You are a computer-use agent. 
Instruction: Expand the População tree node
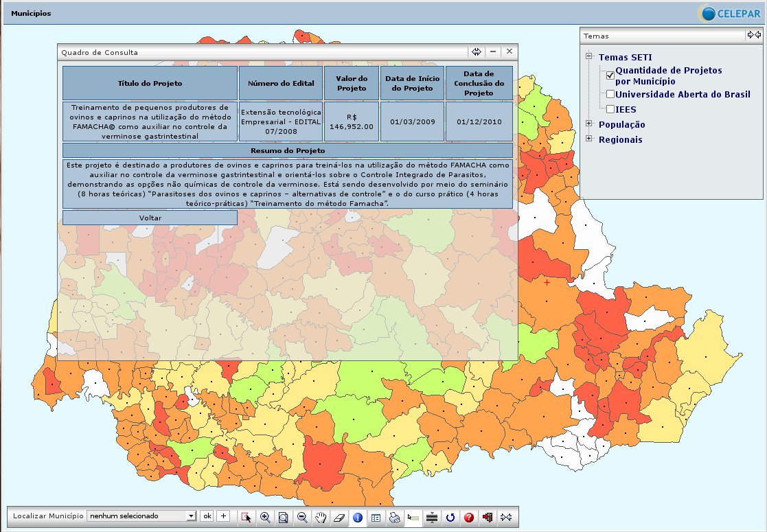click(x=588, y=124)
